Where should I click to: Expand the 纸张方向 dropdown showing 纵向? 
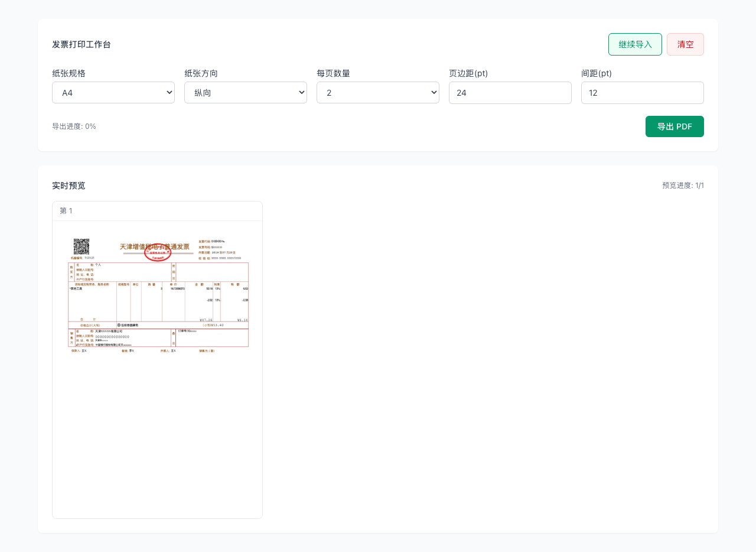[246, 93]
